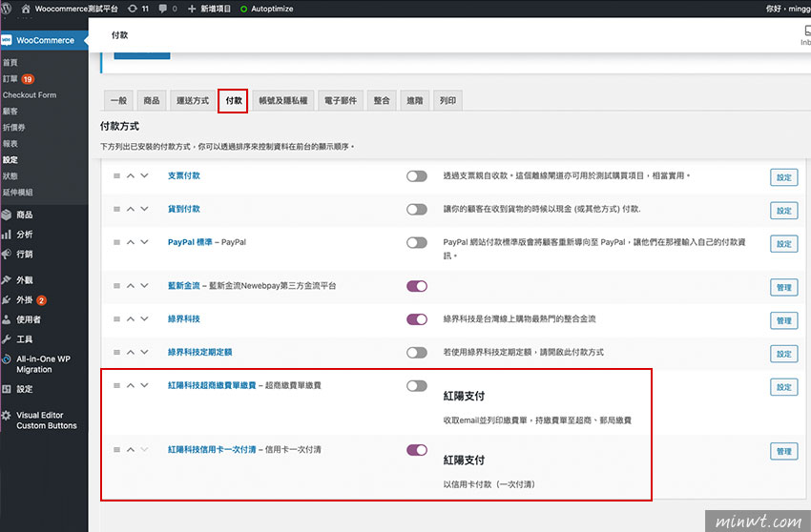Viewport: 811px width, 532px height.
Task: Click the WooCommerce logo icon in sidebar
Action: (x=7, y=40)
